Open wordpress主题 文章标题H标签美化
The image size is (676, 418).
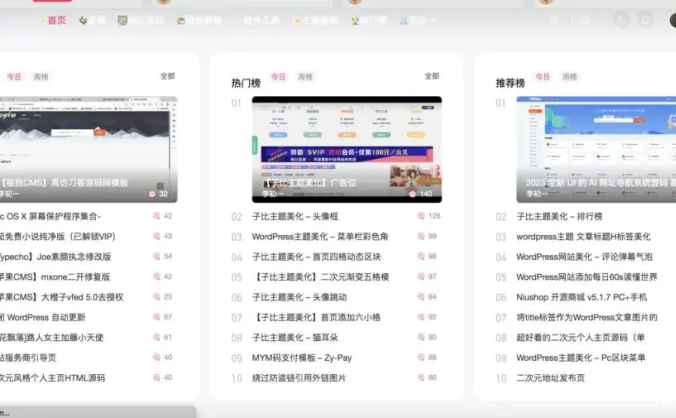point(583,237)
